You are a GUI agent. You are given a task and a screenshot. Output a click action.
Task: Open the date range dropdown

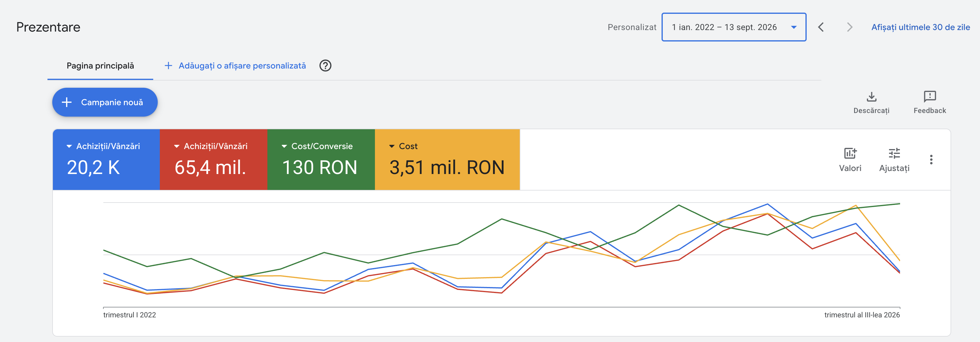pyautogui.click(x=733, y=27)
